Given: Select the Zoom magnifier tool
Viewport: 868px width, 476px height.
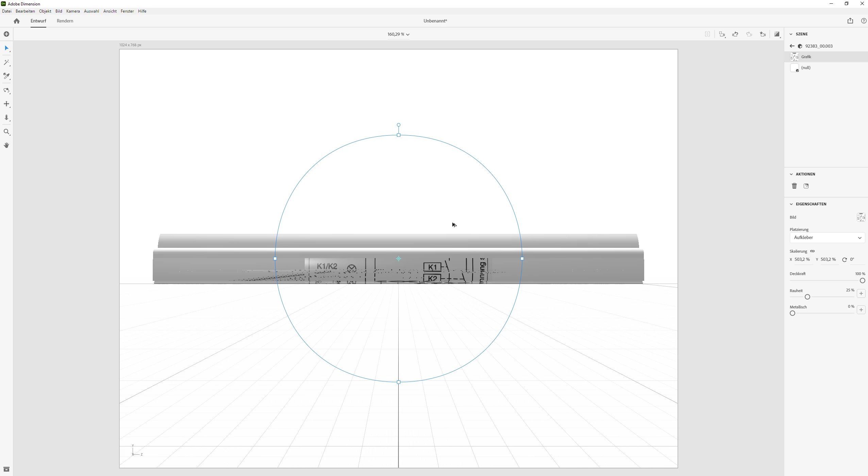Looking at the screenshot, I should (6, 132).
